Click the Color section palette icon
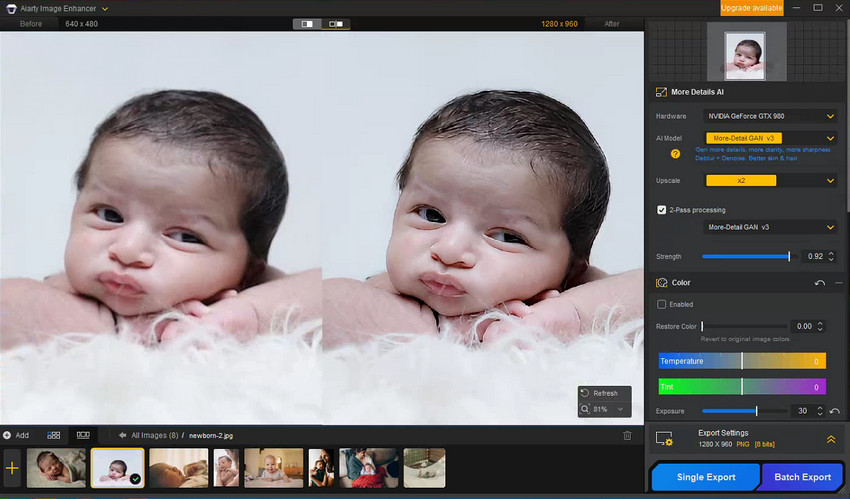The width and height of the screenshot is (850, 499). pos(661,283)
